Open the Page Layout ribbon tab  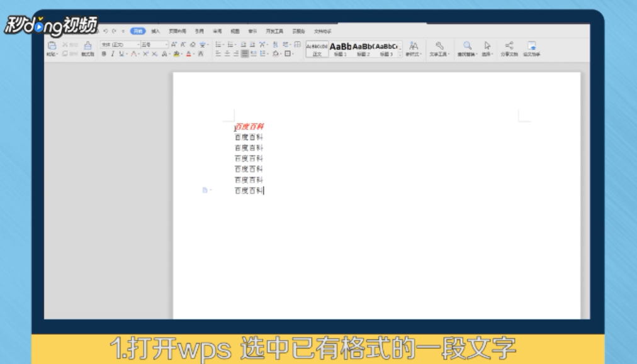click(x=178, y=31)
